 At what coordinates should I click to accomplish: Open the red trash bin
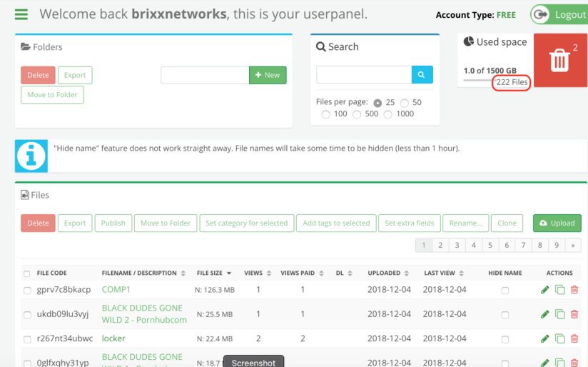tap(561, 60)
